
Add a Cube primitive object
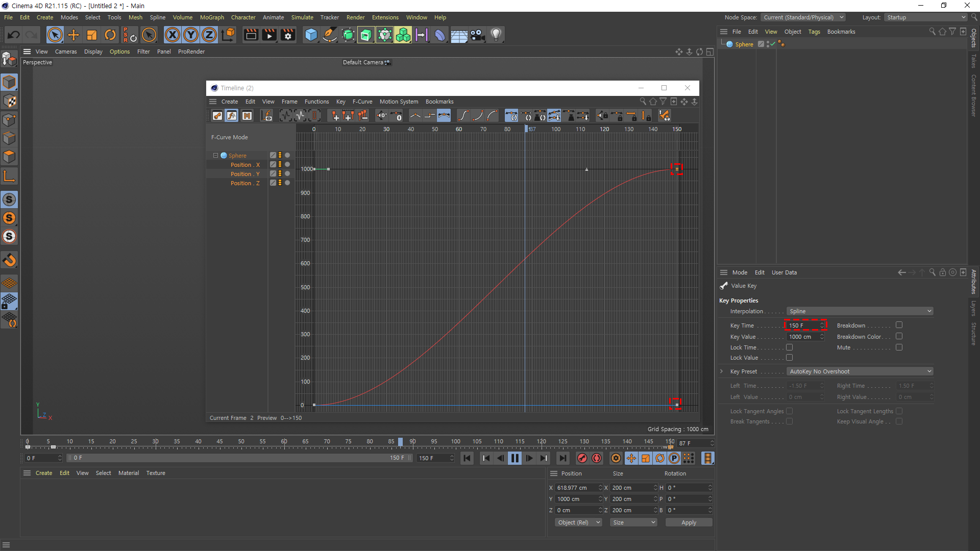click(x=311, y=35)
